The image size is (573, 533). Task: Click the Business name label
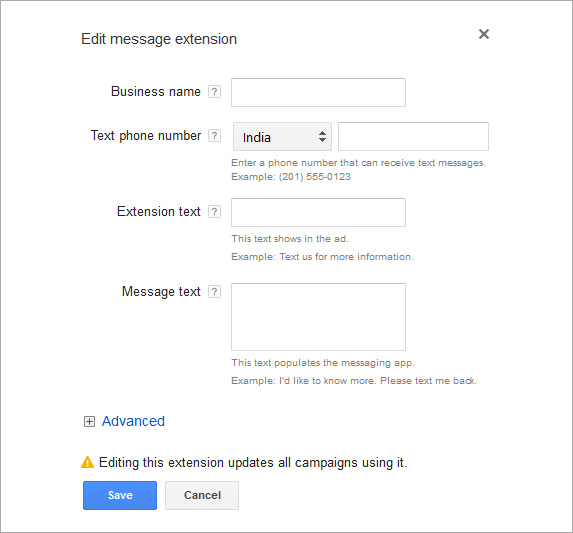[x=156, y=91]
